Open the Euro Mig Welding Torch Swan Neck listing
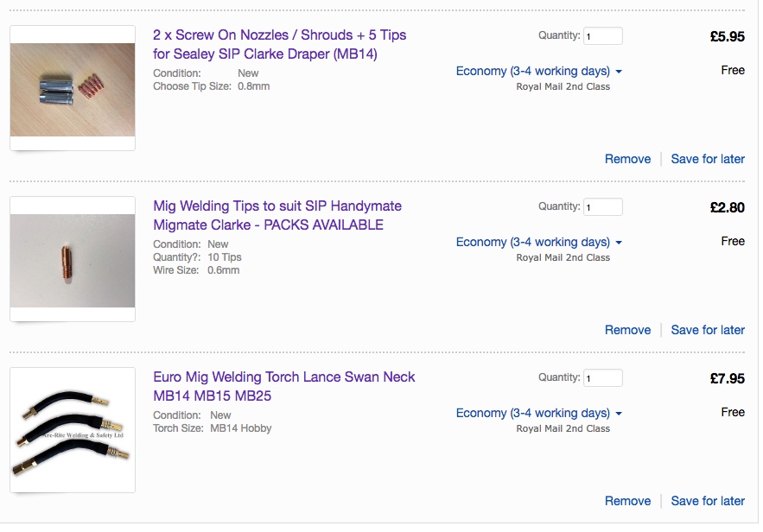Viewport: 763px width, 532px height. (x=283, y=386)
